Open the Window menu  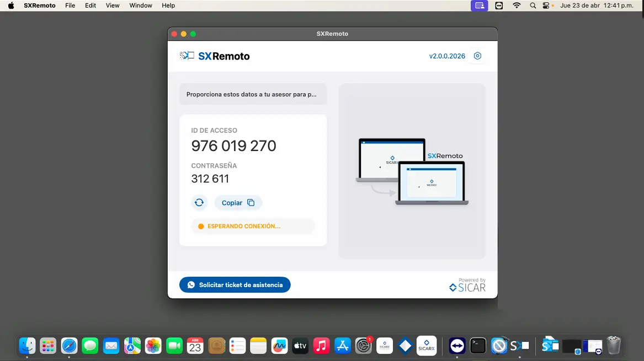[x=141, y=6]
